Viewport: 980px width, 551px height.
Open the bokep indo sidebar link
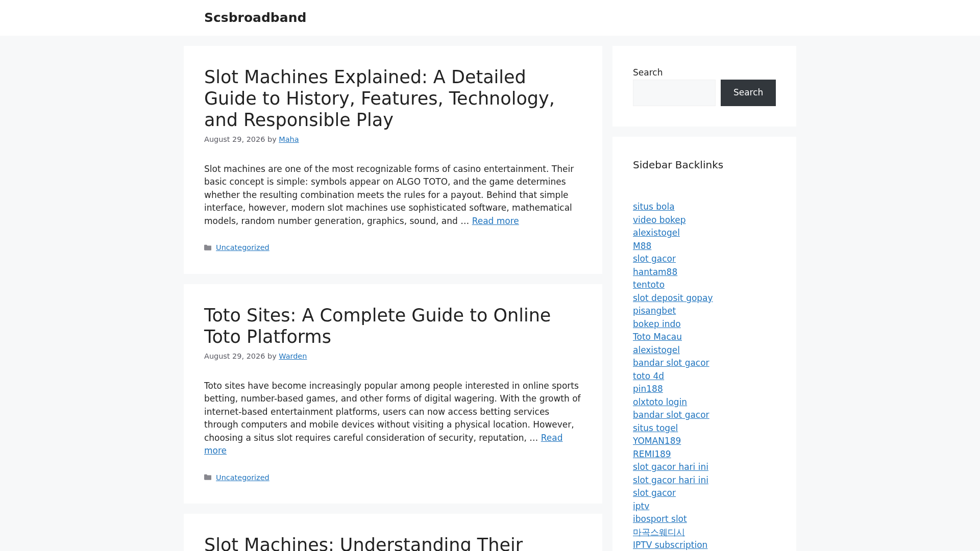pos(656,324)
